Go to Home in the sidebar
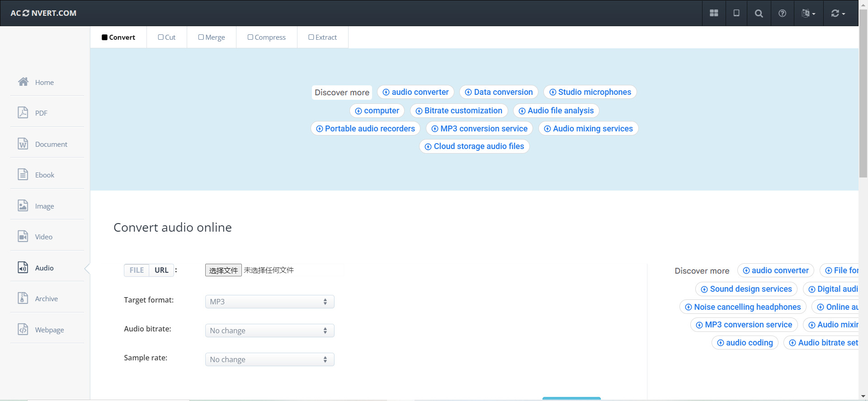Image resolution: width=868 pixels, height=401 pixels. click(x=44, y=82)
